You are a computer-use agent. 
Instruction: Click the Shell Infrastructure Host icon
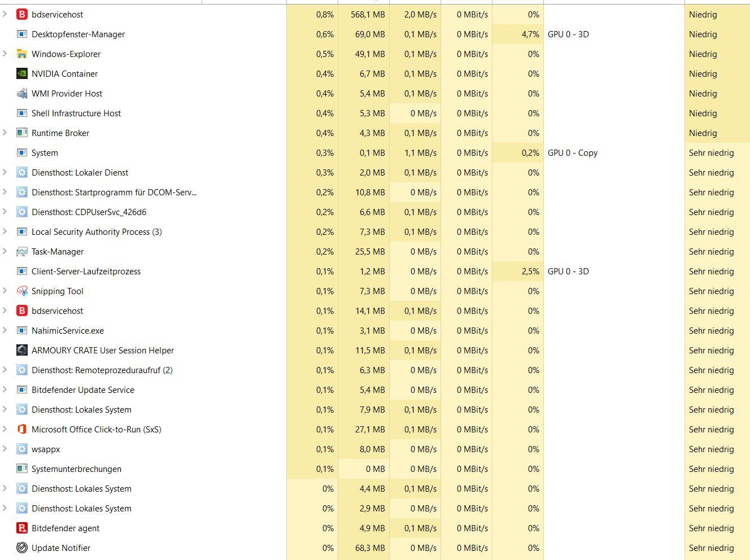coord(21,113)
